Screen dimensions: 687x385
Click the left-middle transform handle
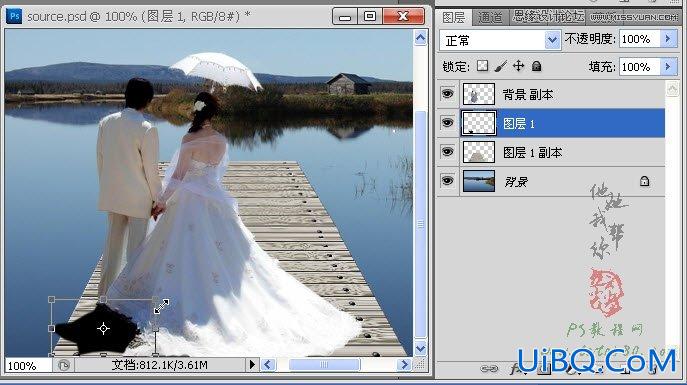click(51, 328)
